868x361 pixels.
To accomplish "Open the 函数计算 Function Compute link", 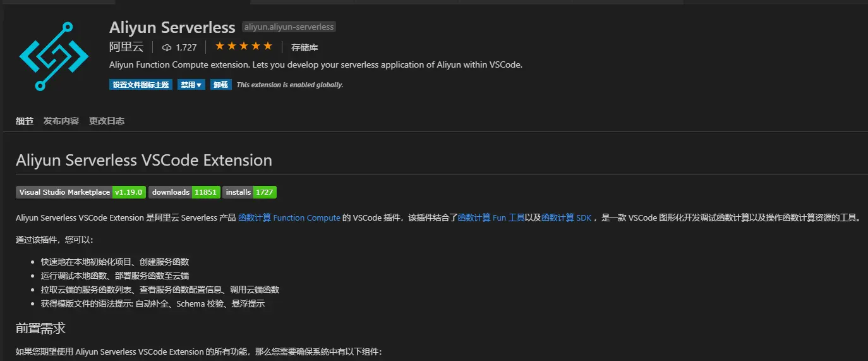I will click(289, 217).
